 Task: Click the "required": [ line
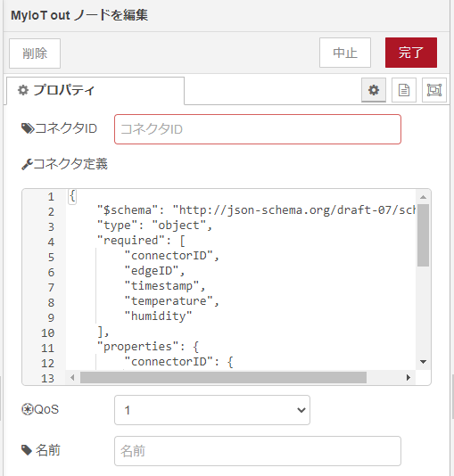[x=141, y=241]
